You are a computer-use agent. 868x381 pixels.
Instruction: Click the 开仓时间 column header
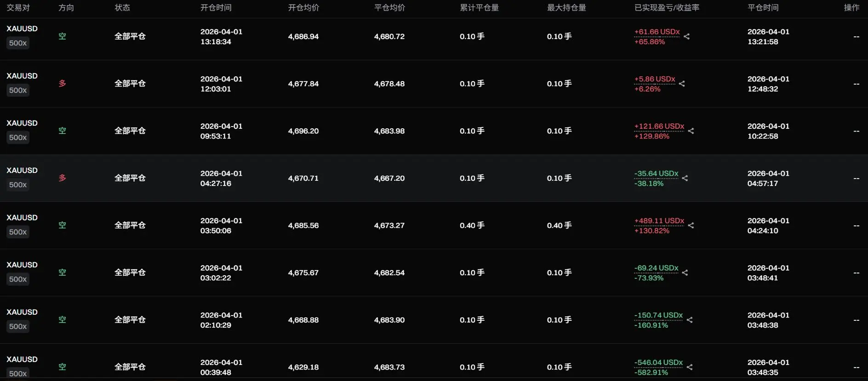[216, 8]
